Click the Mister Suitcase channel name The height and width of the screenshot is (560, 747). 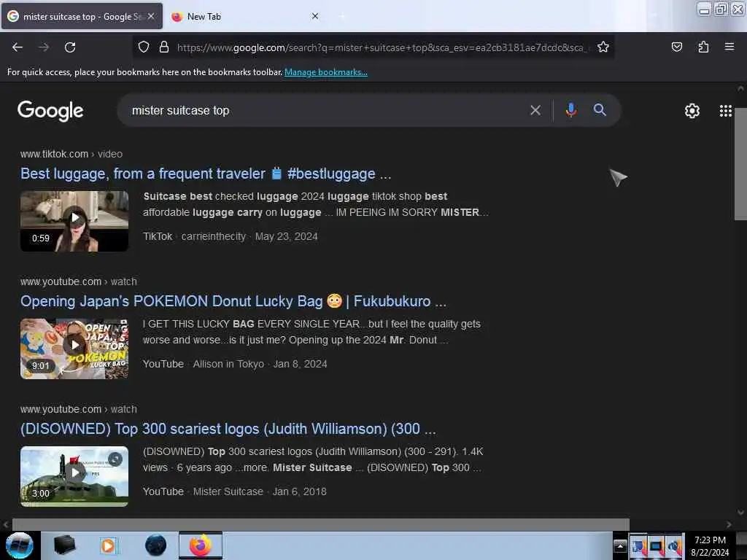228,492
